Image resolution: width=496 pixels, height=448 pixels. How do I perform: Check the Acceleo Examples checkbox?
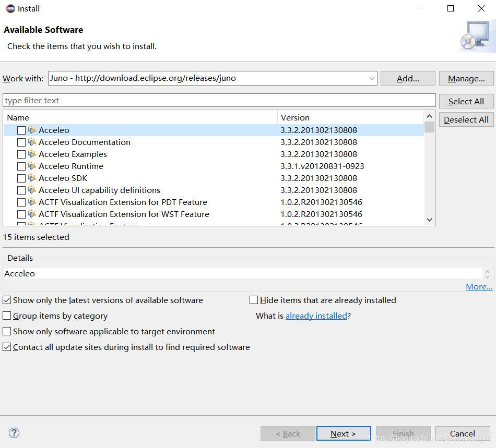(21, 154)
